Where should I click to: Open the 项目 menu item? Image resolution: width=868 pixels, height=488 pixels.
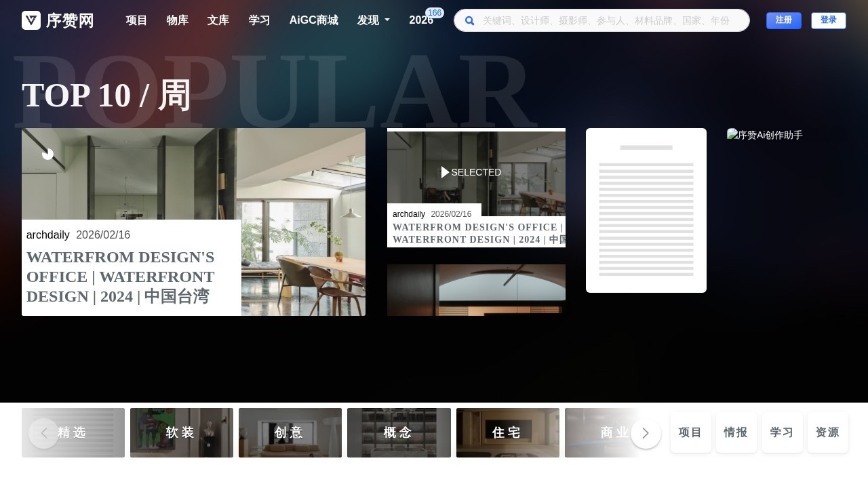136,20
